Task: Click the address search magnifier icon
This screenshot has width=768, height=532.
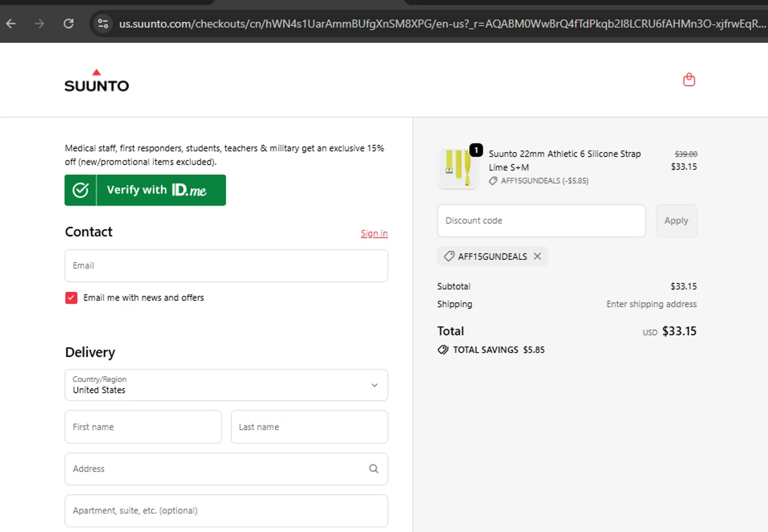Action: [x=374, y=469]
